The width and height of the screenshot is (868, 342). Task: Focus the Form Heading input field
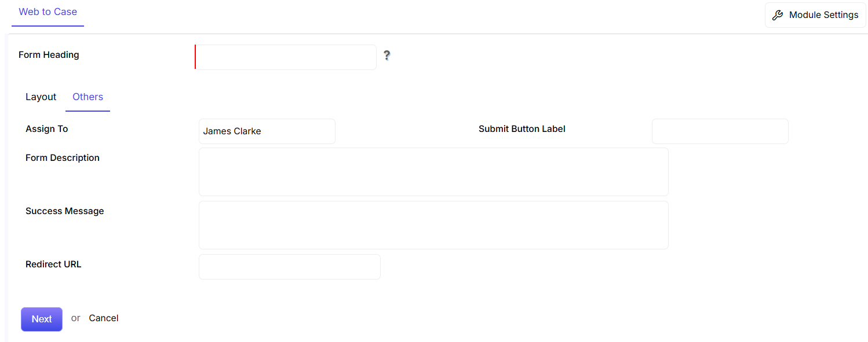click(286, 57)
